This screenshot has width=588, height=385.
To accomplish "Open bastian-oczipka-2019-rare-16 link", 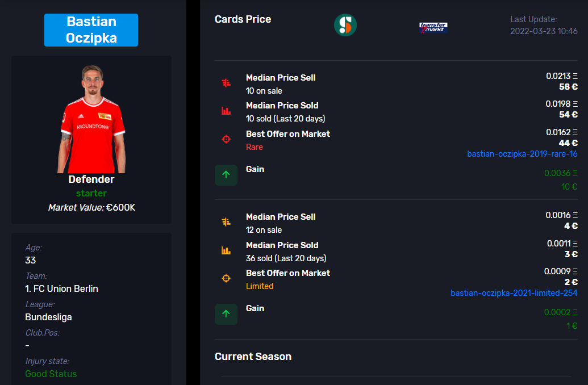I will tap(522, 154).
